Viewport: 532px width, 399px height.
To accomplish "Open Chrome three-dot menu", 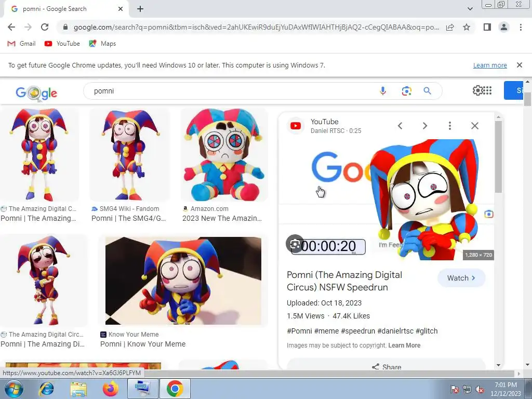I will pos(521,27).
